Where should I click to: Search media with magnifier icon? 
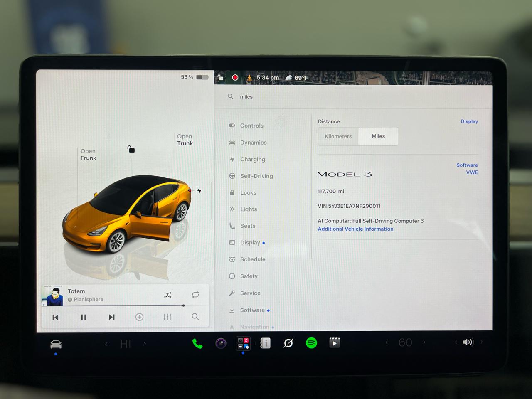point(195,317)
